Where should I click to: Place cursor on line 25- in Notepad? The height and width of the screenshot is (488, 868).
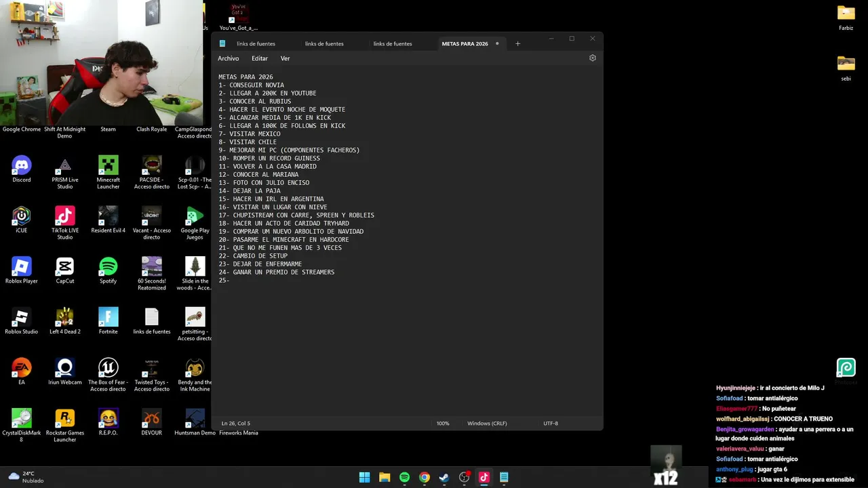point(224,280)
